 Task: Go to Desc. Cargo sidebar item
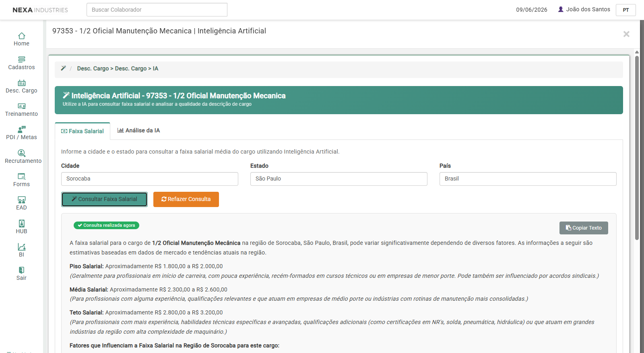click(21, 86)
